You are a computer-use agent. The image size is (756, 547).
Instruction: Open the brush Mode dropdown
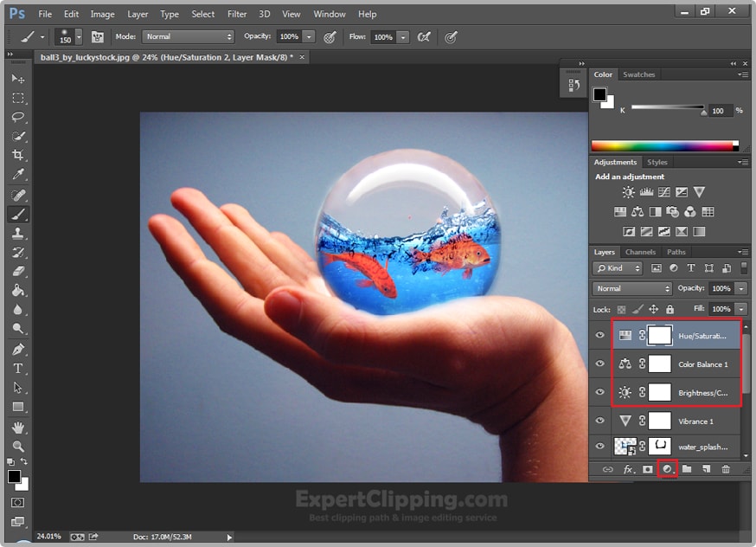point(188,37)
